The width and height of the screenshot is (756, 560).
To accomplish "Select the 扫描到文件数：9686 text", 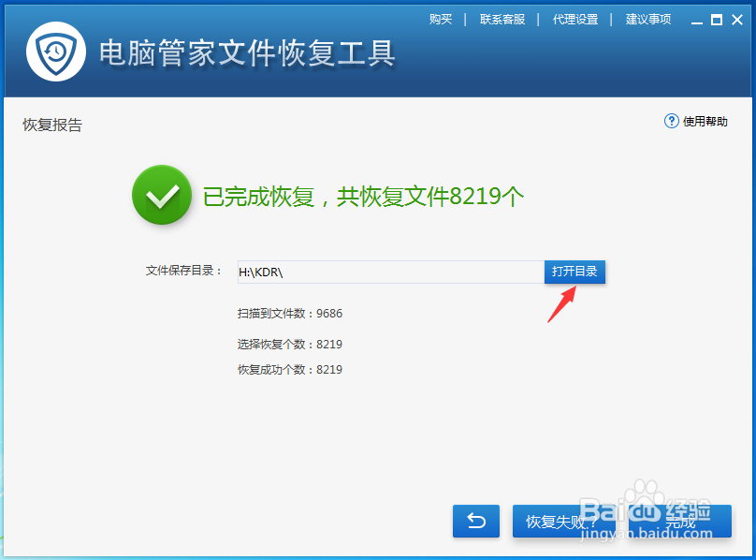I will pyautogui.click(x=290, y=314).
